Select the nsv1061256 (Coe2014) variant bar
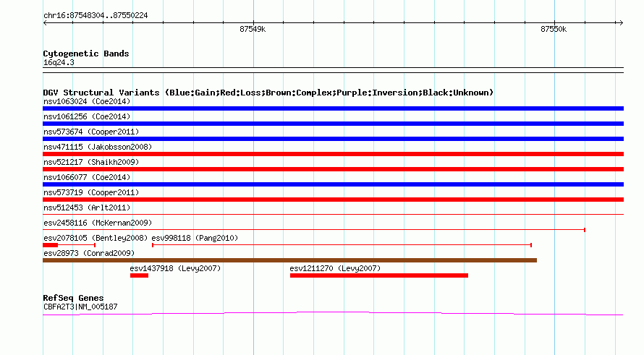644x355 pixels. (333, 124)
